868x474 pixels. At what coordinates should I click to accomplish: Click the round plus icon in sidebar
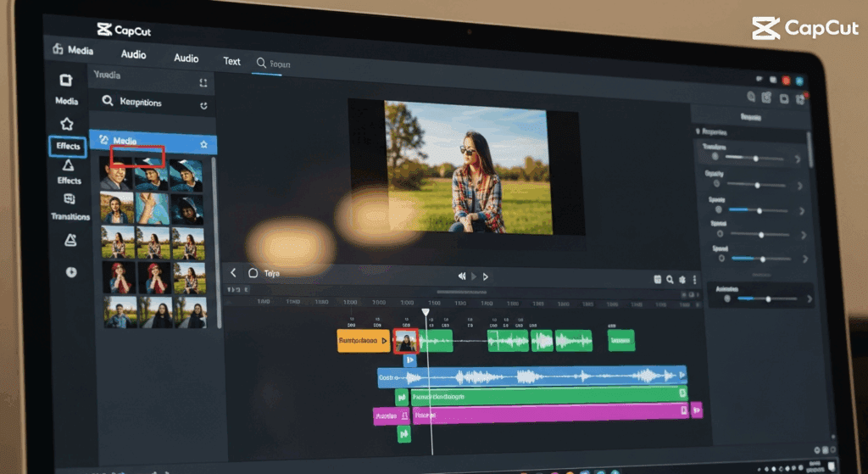point(71,272)
